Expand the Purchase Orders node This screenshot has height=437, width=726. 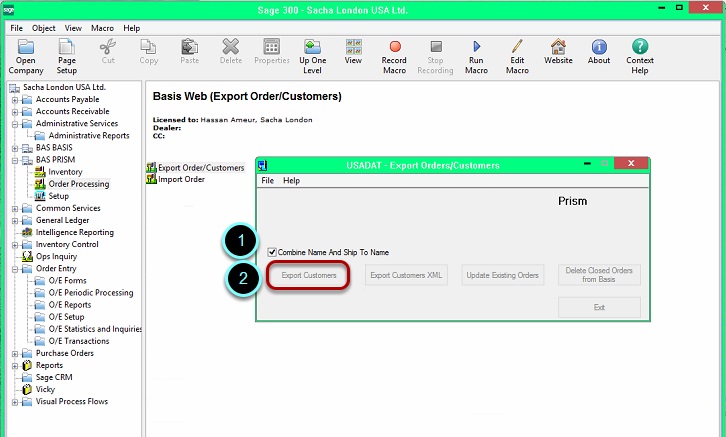tap(15, 354)
